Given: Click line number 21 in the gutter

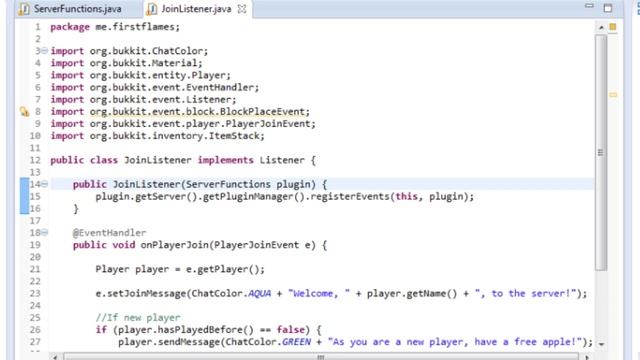Looking at the screenshot, I should click(x=35, y=269).
